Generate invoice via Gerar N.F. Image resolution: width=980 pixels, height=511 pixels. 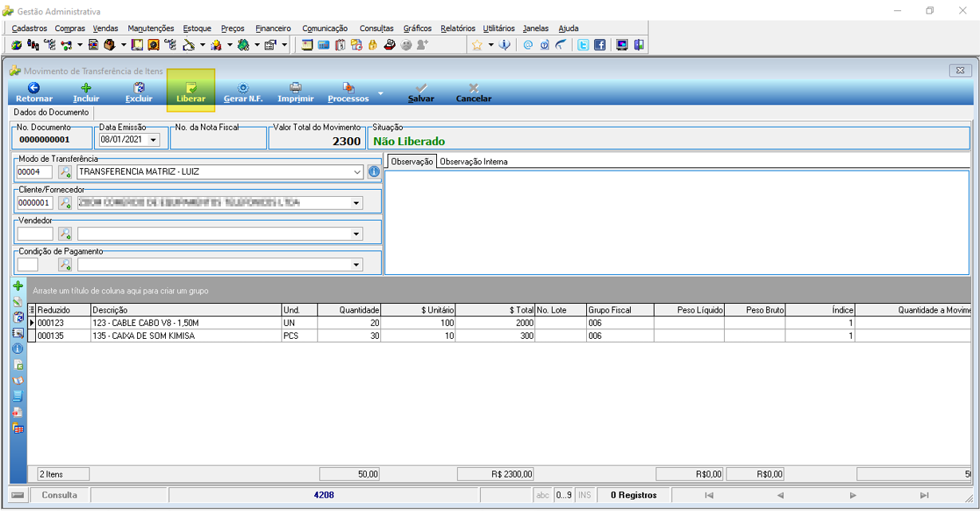click(x=243, y=92)
